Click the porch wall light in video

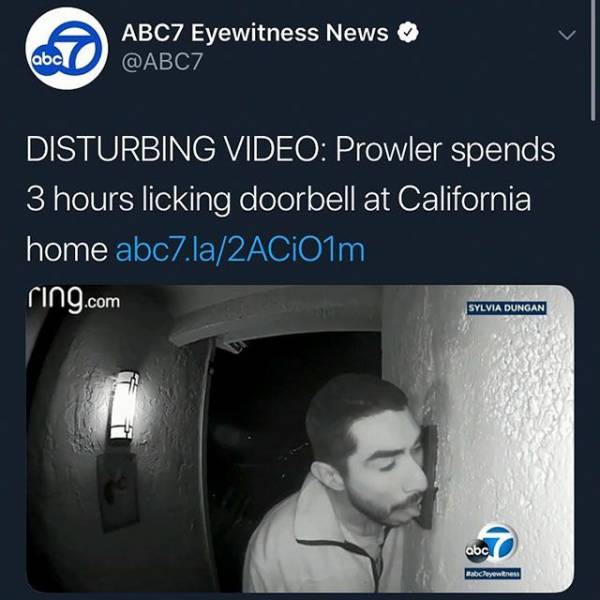123,406
